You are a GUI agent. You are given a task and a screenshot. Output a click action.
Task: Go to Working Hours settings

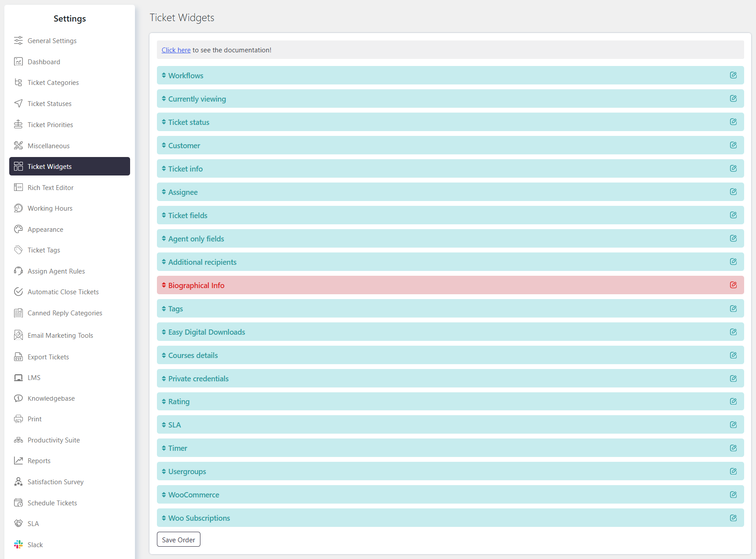click(69, 208)
